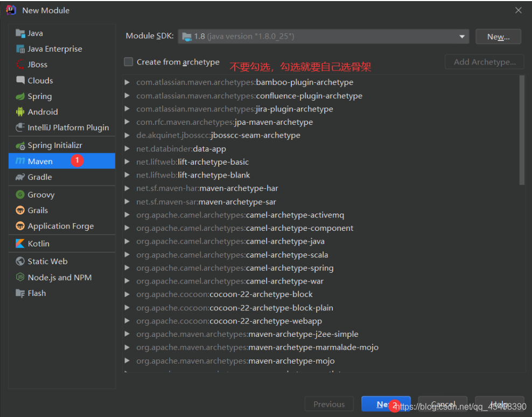Image resolution: width=532 pixels, height=417 pixels.
Task: Click the Groovy icon
Action: click(20, 195)
